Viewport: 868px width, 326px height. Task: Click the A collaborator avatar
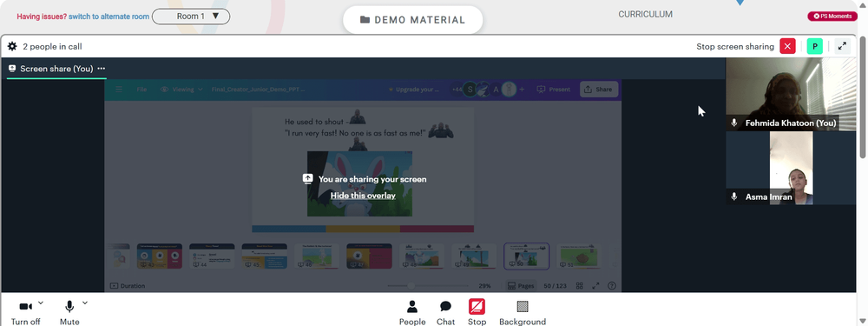click(496, 90)
